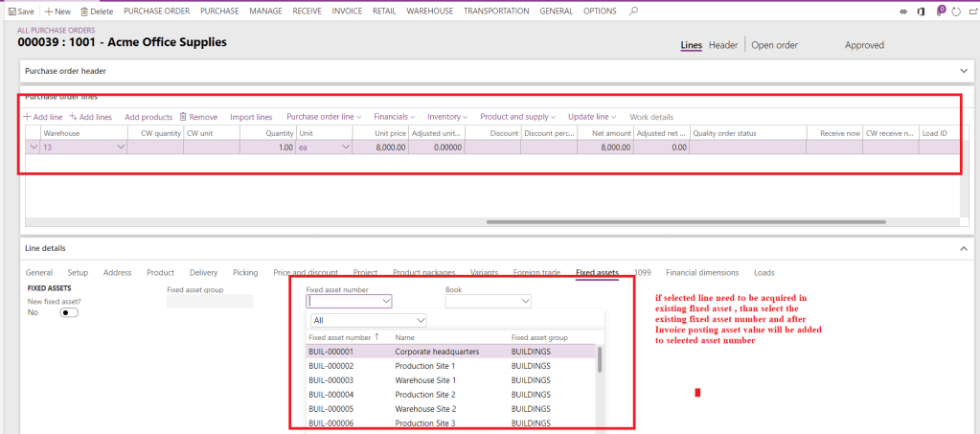The height and width of the screenshot is (434, 980).
Task: Open the Warehouse dropdown on the line
Action: point(121,148)
